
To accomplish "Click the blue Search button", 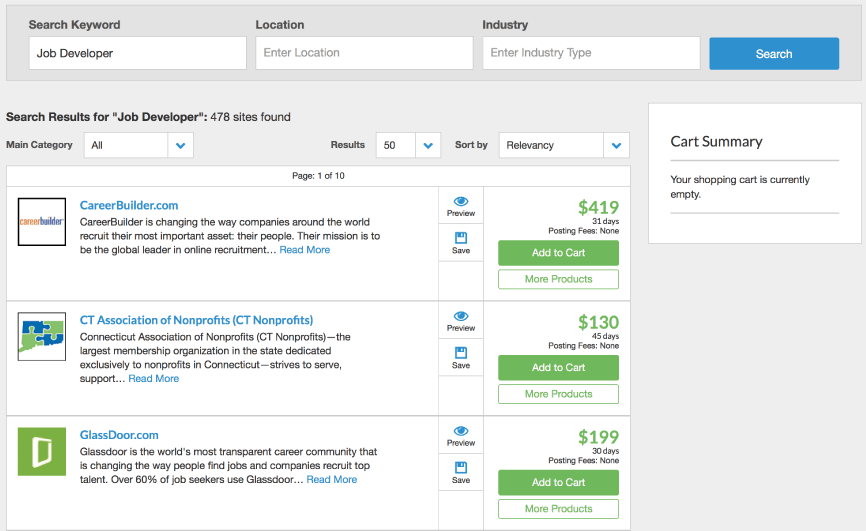I will 774,54.
